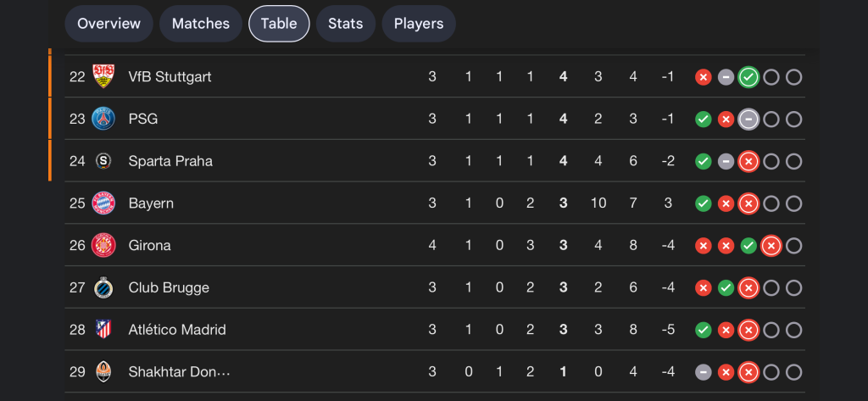
Task: Open the VfB Stuttgart team name link
Action: pos(170,76)
